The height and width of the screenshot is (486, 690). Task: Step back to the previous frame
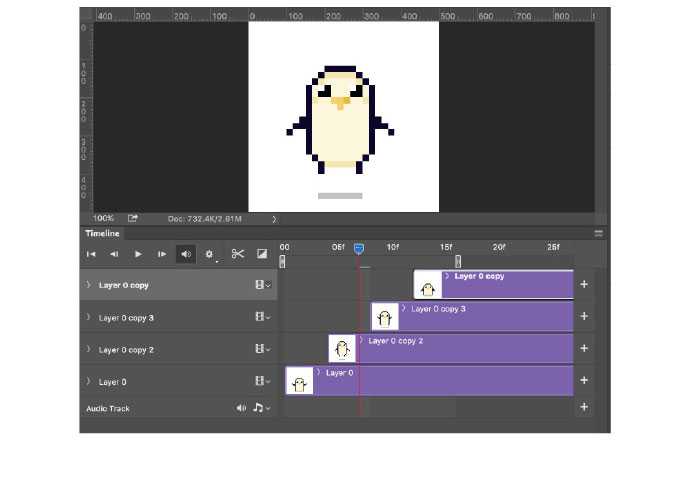[114, 254]
